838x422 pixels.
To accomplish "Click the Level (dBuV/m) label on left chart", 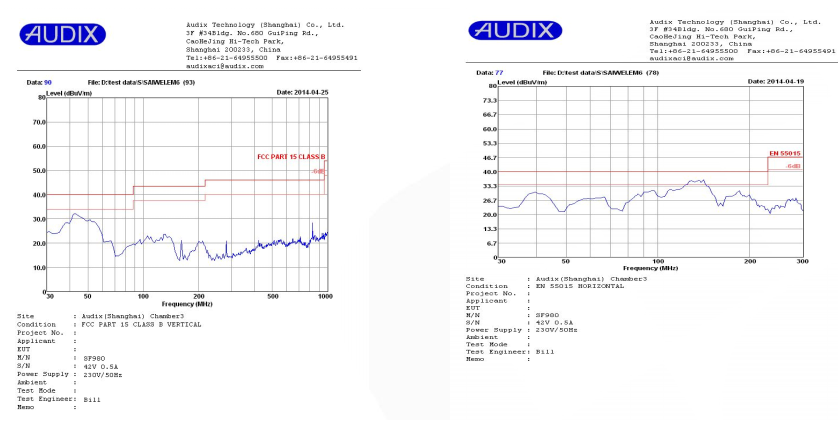I will click(x=69, y=92).
